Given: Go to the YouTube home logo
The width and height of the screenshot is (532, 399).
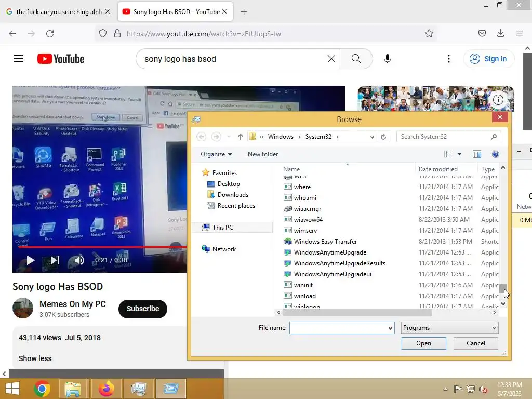Looking at the screenshot, I should [x=61, y=59].
